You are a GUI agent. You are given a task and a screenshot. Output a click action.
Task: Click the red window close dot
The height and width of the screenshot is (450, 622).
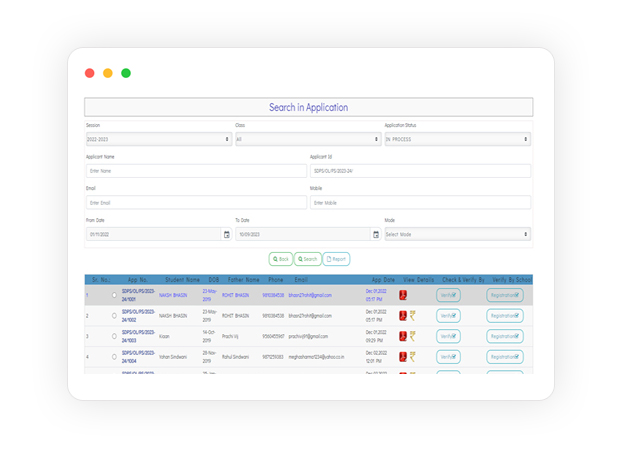[90, 73]
